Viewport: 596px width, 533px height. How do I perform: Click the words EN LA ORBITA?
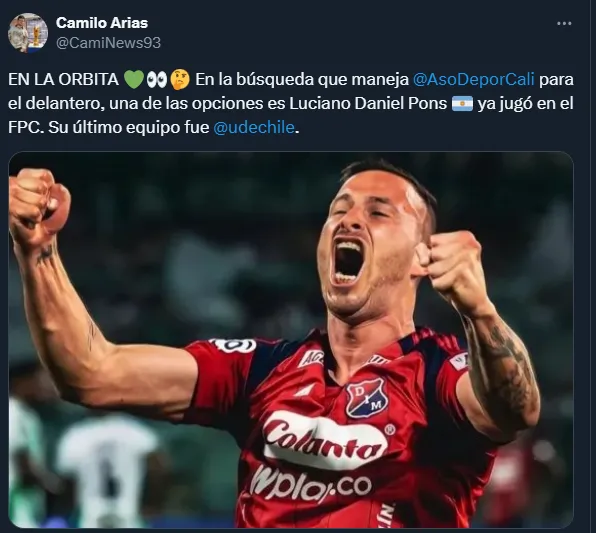coord(63,80)
